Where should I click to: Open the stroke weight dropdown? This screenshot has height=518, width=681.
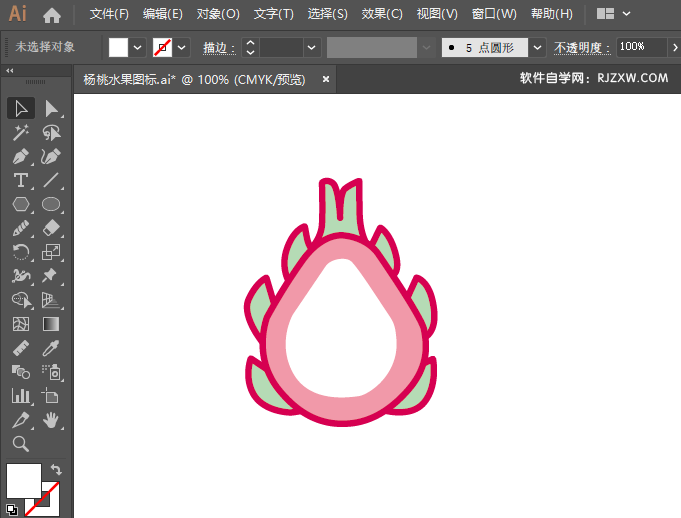311,47
